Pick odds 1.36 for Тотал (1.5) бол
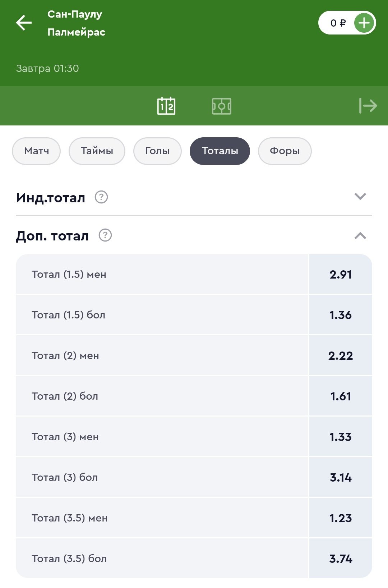This screenshot has width=388, height=588. click(x=340, y=315)
